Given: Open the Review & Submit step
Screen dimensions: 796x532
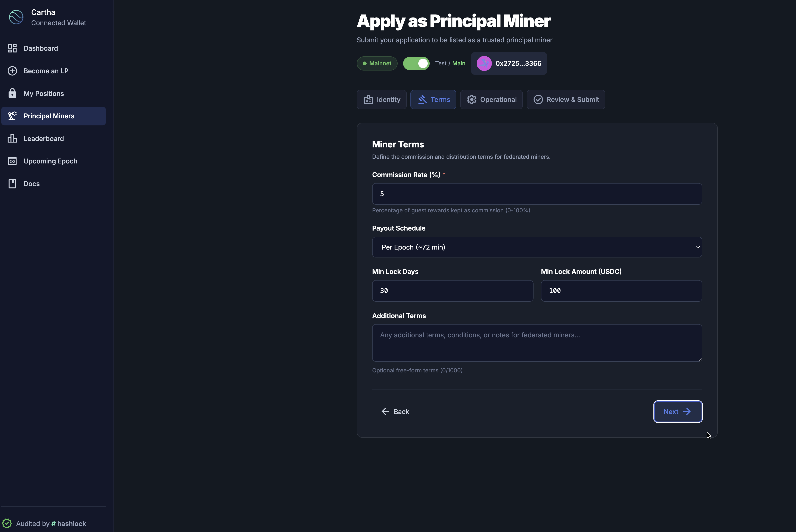Looking at the screenshot, I should [x=566, y=99].
